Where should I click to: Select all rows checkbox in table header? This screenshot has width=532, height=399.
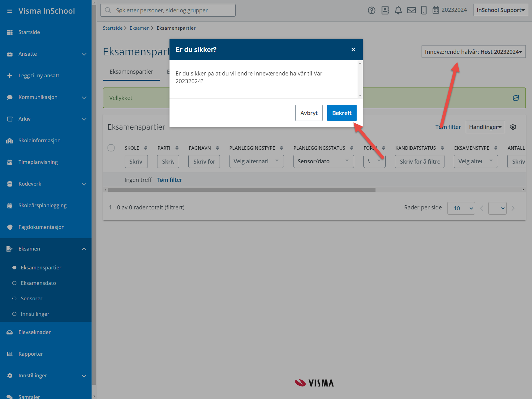click(x=111, y=148)
